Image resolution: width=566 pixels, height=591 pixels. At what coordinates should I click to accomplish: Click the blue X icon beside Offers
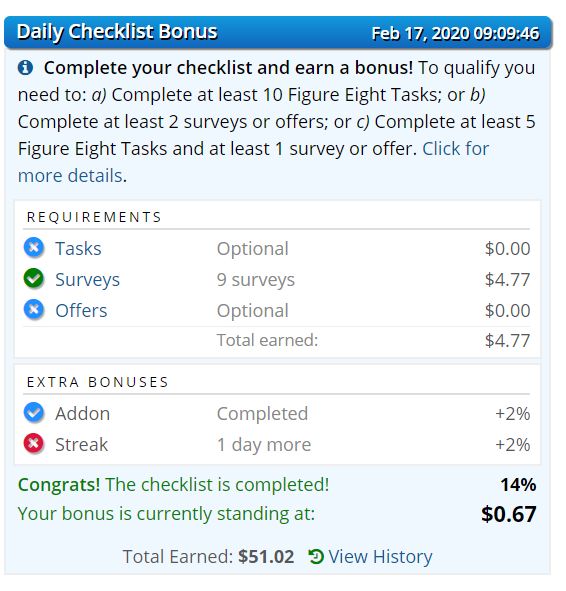pyautogui.click(x=34, y=310)
